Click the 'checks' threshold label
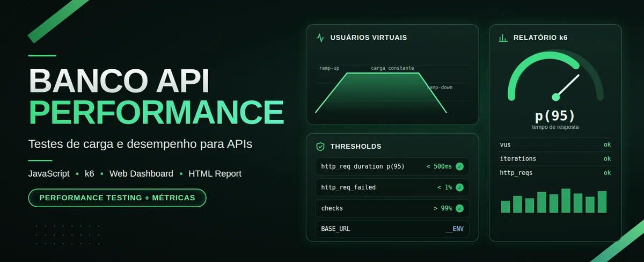This screenshot has height=262, width=644. [x=332, y=208]
